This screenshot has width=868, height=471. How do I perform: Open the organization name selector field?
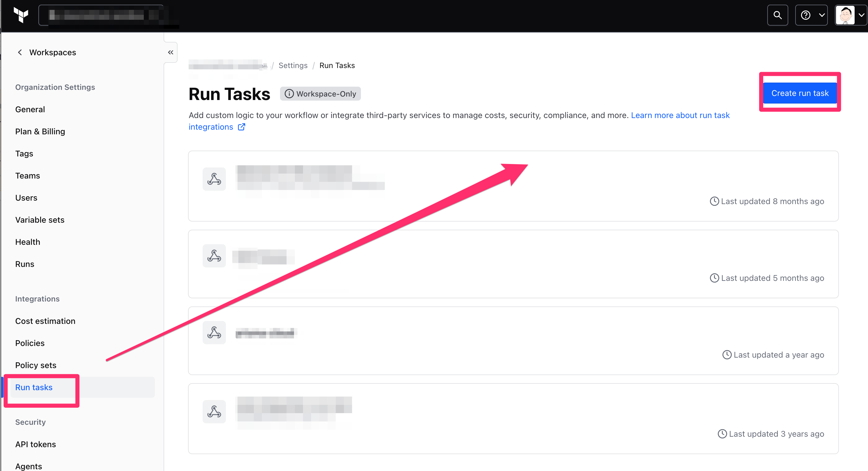pos(101,15)
